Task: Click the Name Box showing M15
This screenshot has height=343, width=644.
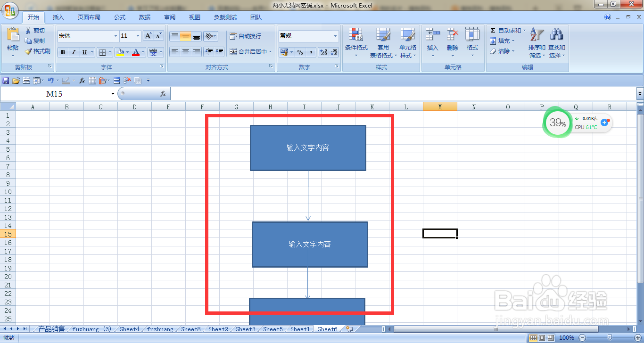Action: [x=58, y=94]
